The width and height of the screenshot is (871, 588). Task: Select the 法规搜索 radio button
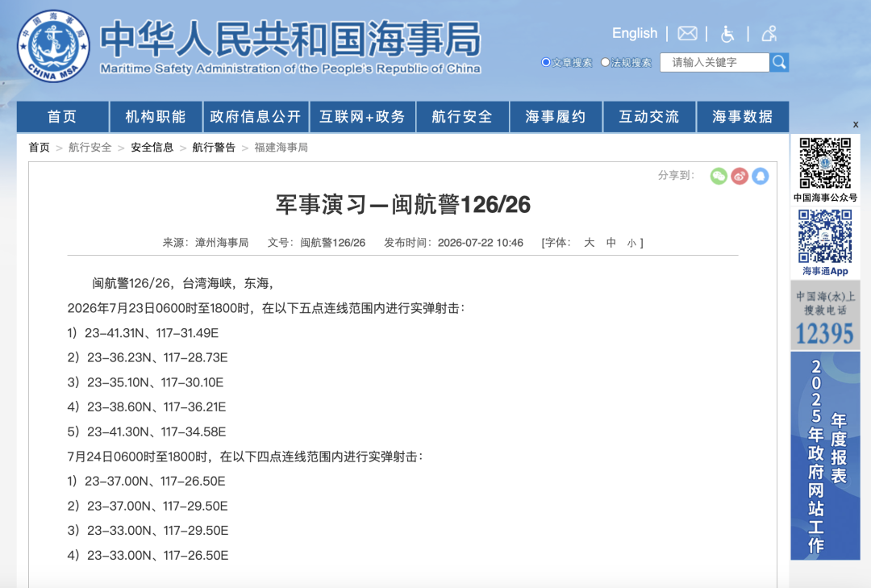click(606, 62)
